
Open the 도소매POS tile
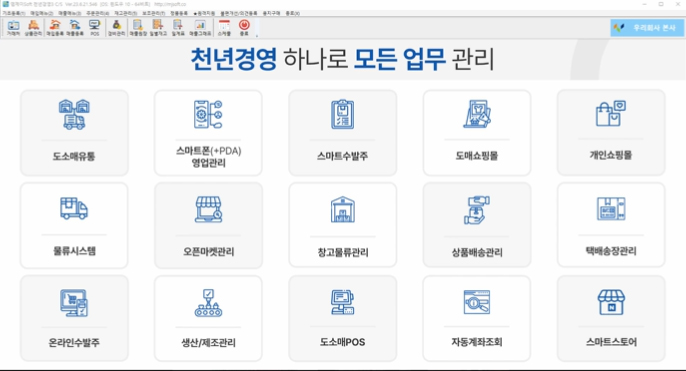click(343, 318)
